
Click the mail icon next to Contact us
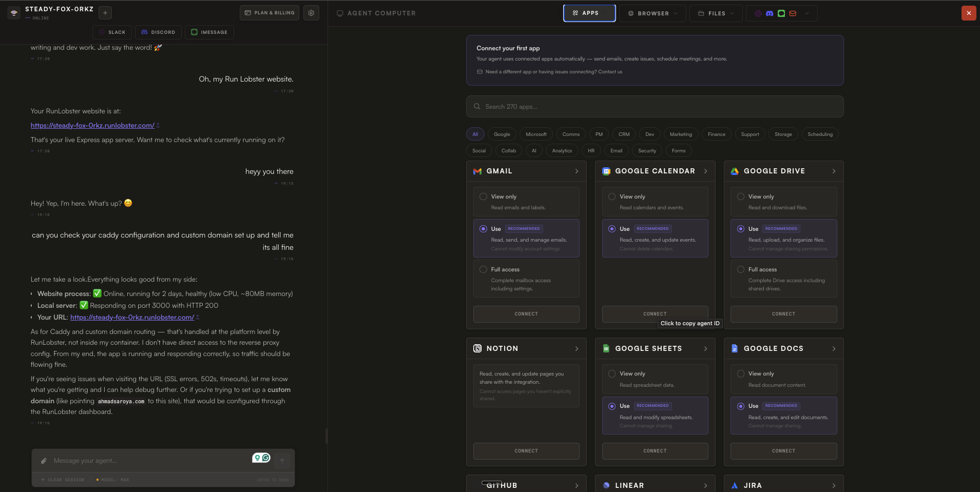480,72
